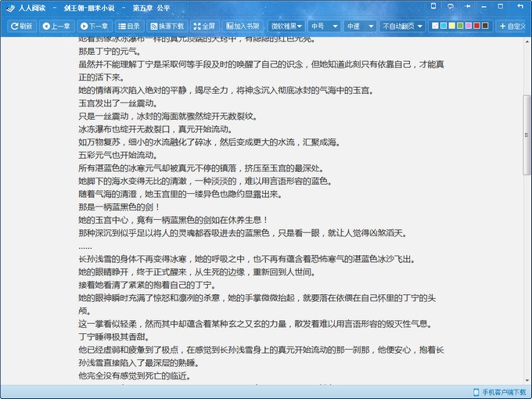Viewport: 532px width, 399px height.
Task: Go to next chapter with 下一章
Action: click(94, 26)
